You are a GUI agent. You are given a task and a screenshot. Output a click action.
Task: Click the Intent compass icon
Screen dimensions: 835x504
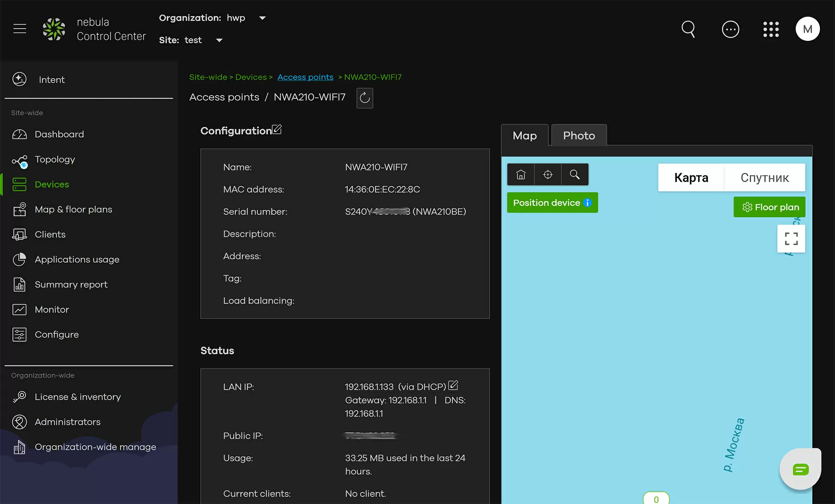pyautogui.click(x=20, y=79)
